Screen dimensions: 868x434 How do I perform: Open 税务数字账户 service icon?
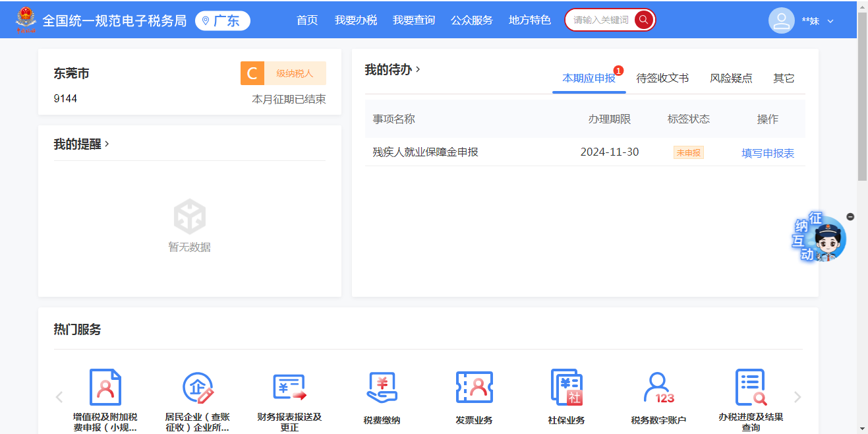pos(659,387)
